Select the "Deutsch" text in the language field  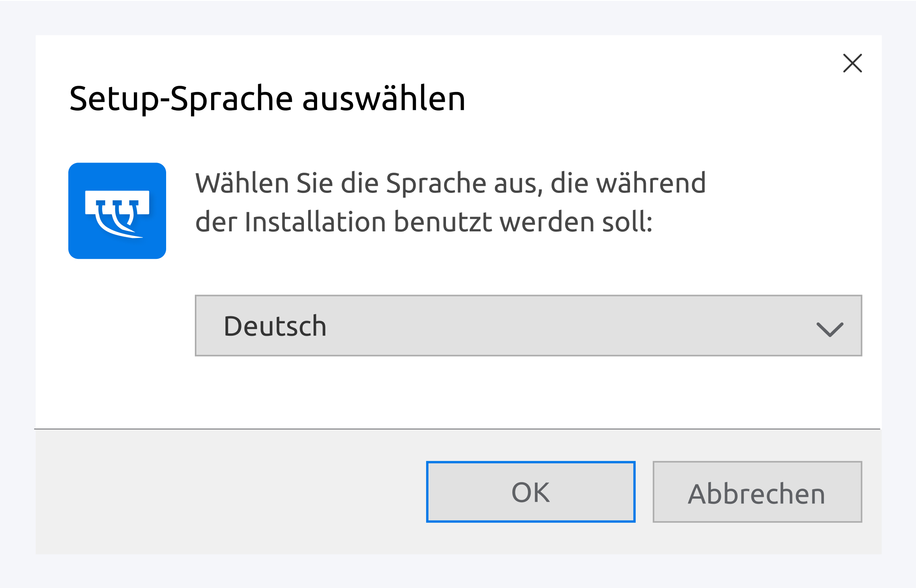click(275, 326)
